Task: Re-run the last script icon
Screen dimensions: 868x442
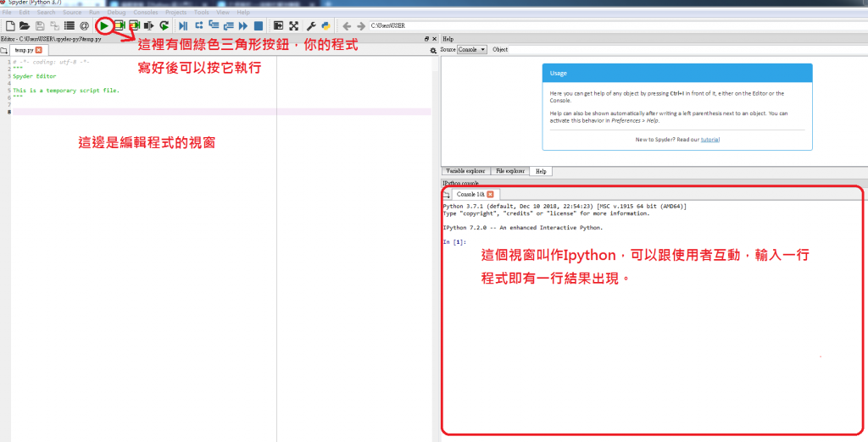Action: tap(164, 25)
